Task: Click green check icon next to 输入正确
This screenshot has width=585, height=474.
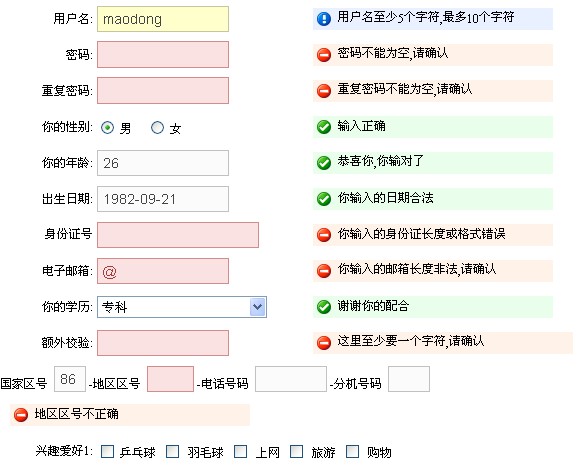Action: pos(323,127)
